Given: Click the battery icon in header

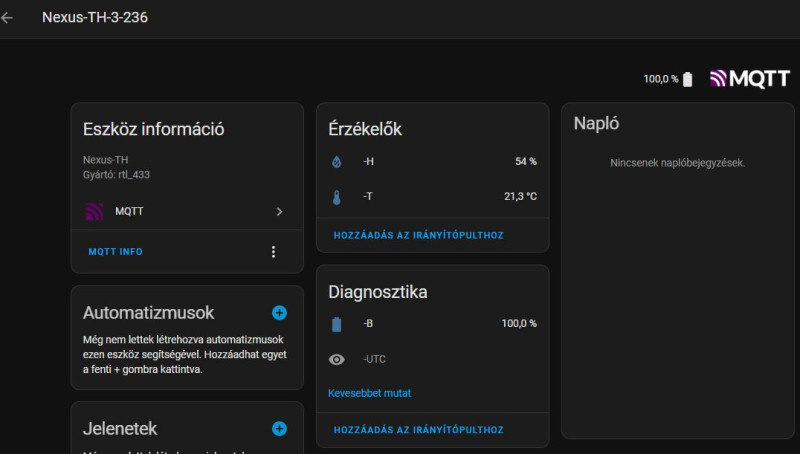Looking at the screenshot, I should [687, 79].
